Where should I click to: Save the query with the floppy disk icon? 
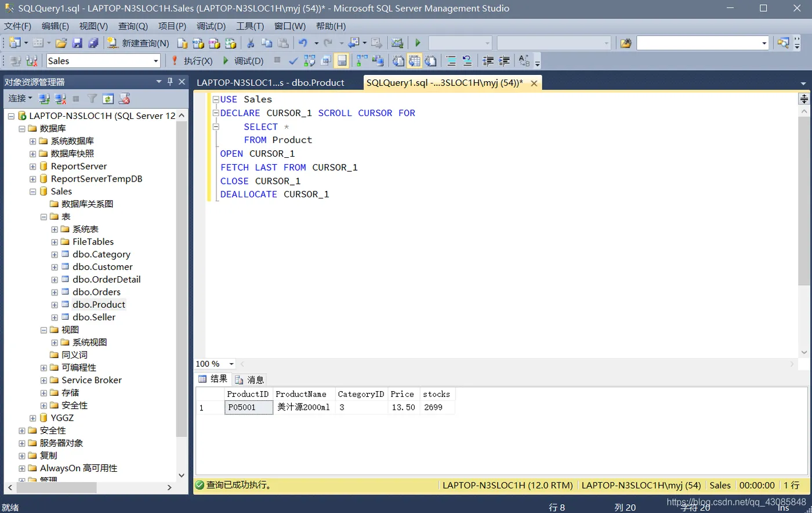[x=77, y=43]
